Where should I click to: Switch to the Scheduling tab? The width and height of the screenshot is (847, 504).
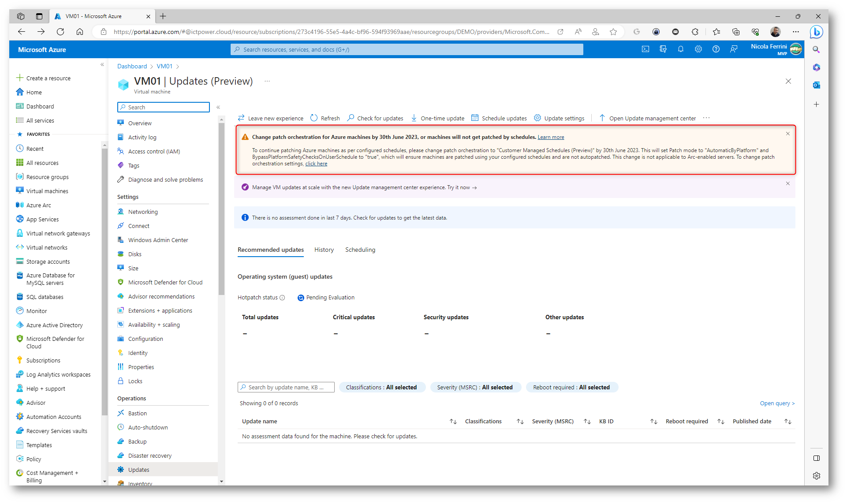tap(360, 250)
